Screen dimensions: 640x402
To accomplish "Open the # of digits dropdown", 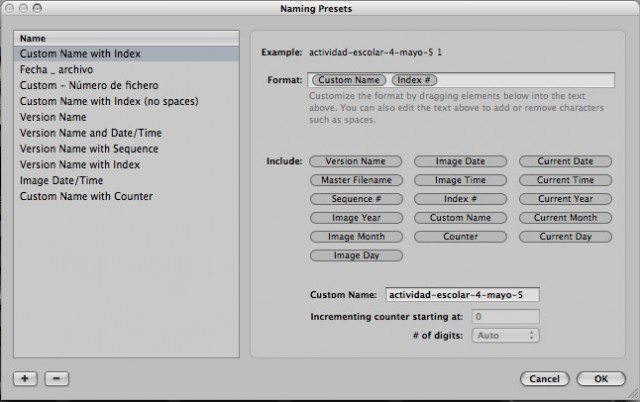I will point(506,335).
